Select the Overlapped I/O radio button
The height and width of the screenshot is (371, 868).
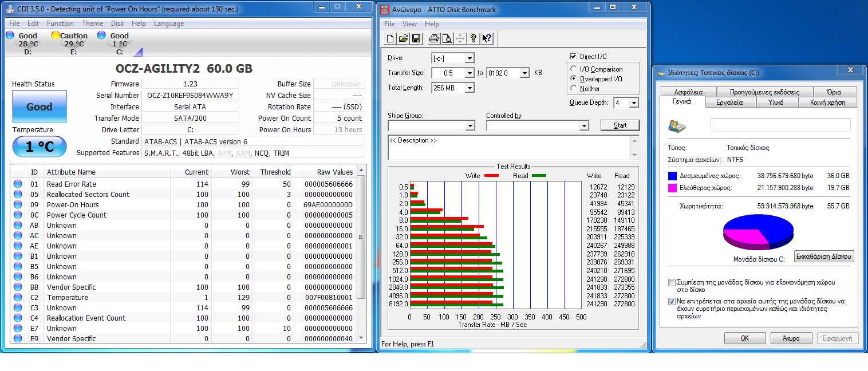coord(574,79)
